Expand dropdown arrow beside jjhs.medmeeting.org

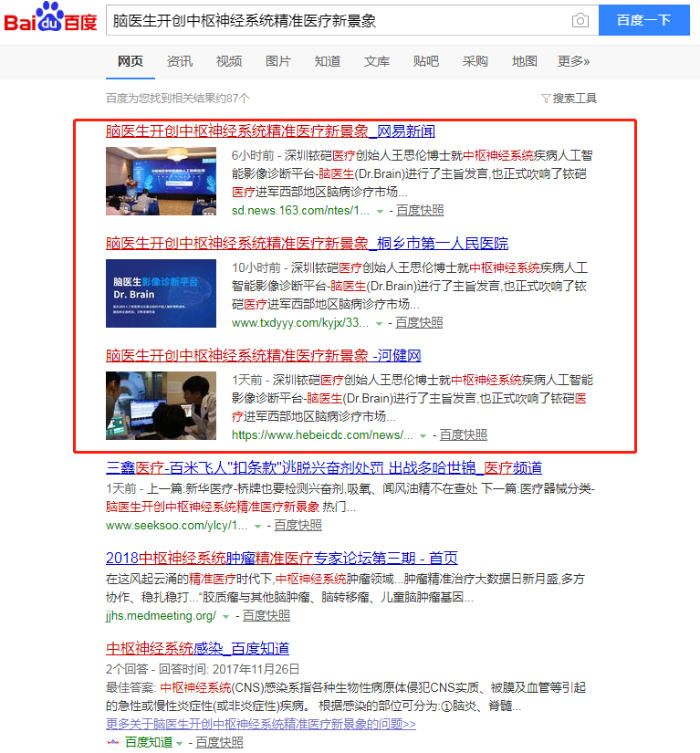[x=225, y=617]
